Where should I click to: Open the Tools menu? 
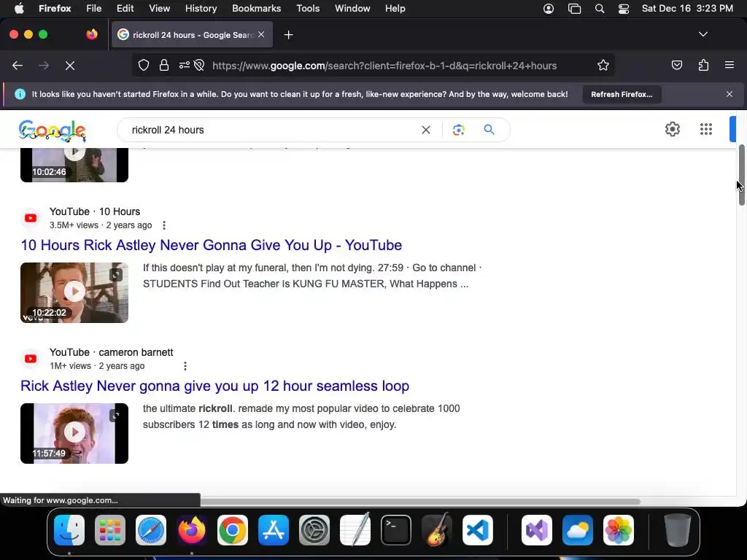tap(308, 8)
